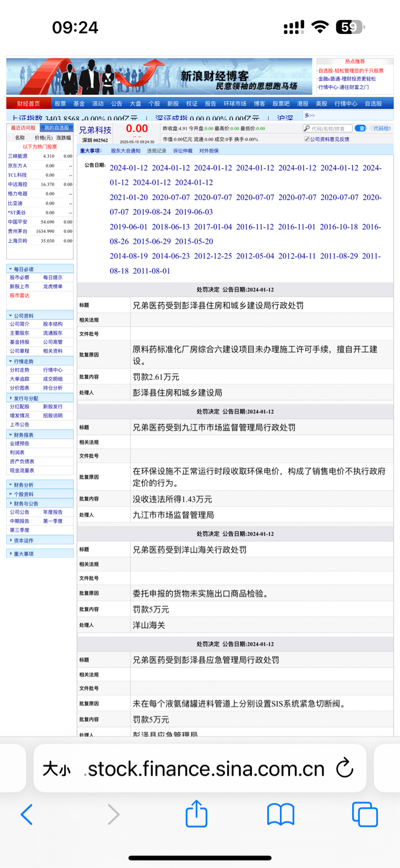Open the 股东大会通知 link
400x868 pixels.
coord(126,151)
